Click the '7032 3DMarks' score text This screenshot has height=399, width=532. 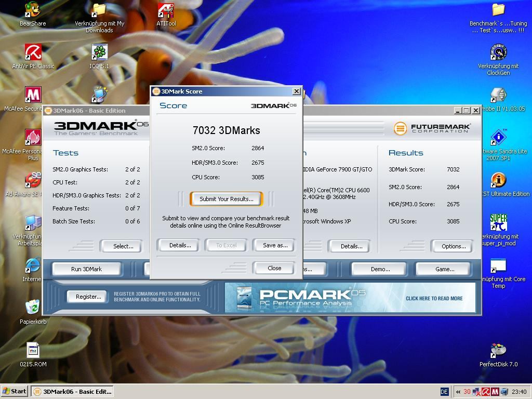[227, 130]
